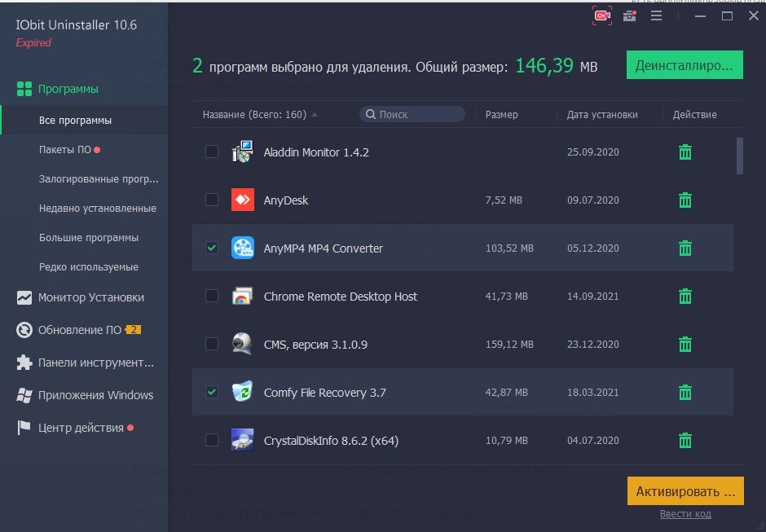This screenshot has height=532, width=766.
Task: Click the red screen recorder icon in title bar
Action: [602, 15]
